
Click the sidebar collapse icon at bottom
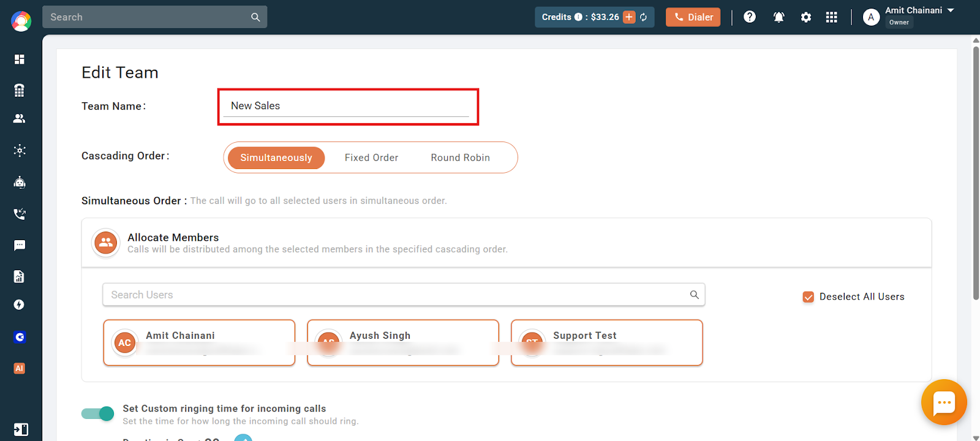tap(21, 429)
